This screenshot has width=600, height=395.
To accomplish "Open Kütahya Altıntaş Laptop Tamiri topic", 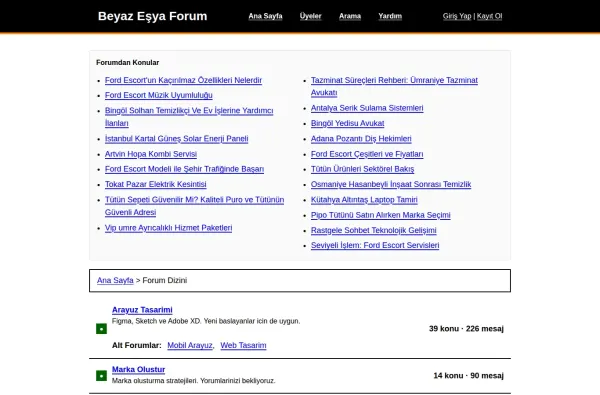I will (364, 200).
